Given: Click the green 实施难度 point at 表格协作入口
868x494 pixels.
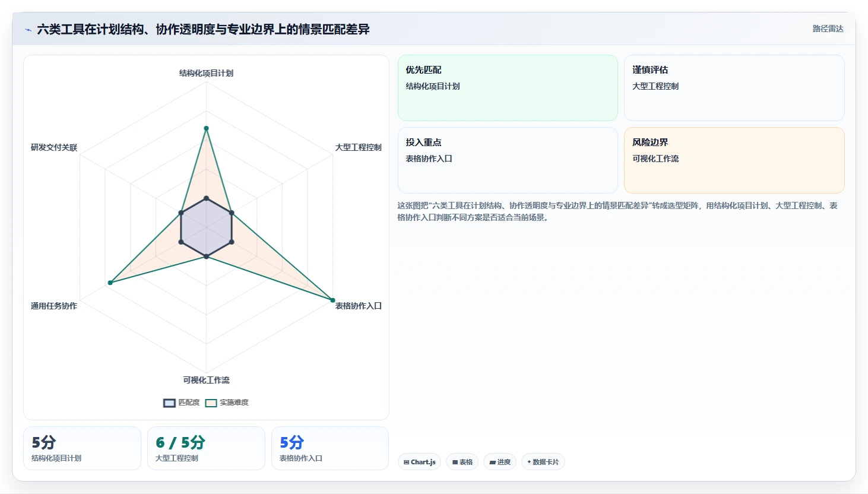Looking at the screenshot, I should (x=332, y=300).
